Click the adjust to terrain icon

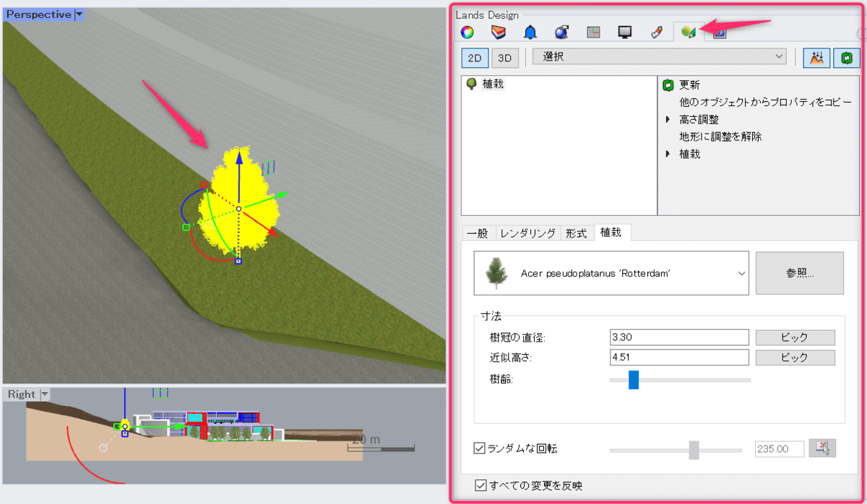(816, 58)
